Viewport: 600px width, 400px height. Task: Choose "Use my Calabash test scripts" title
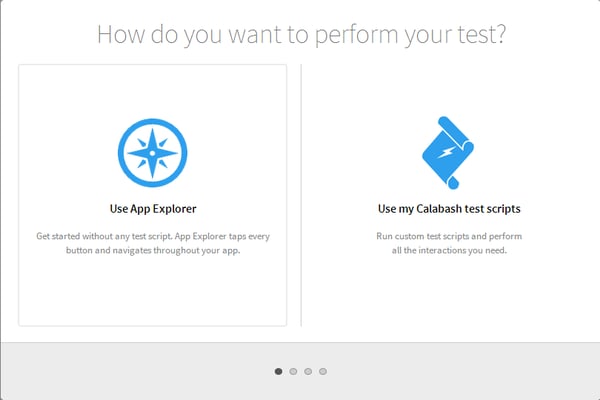(449, 209)
